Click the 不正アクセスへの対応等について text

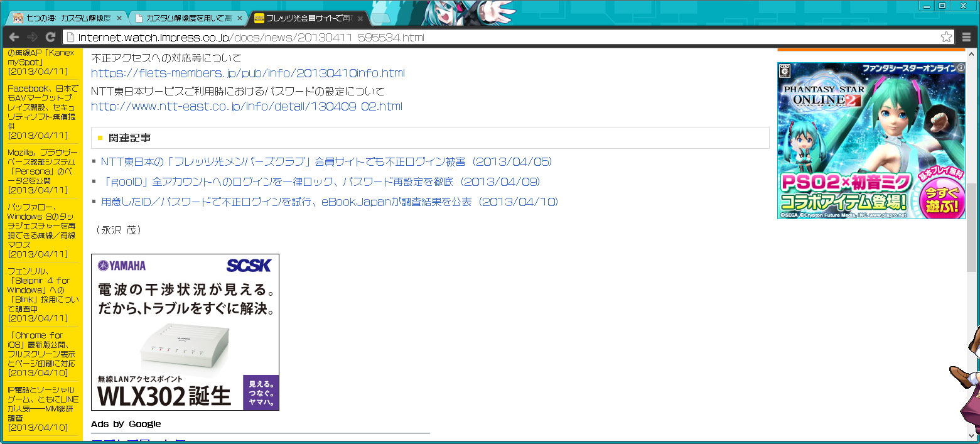(166, 58)
